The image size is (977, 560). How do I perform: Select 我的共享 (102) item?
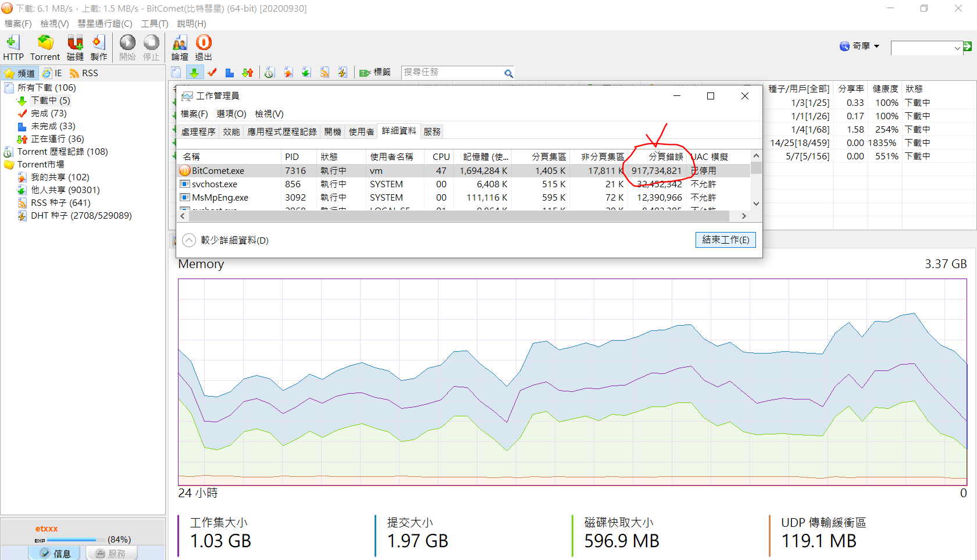[60, 177]
